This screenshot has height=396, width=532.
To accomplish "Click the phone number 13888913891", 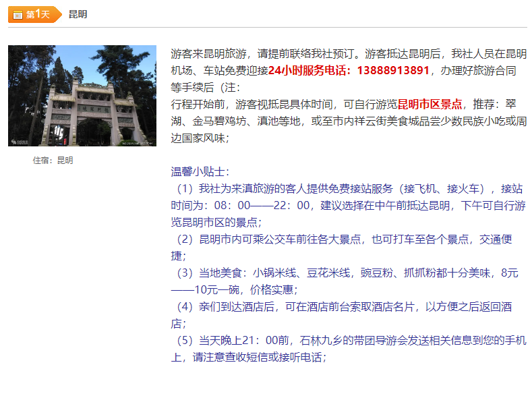I will pyautogui.click(x=393, y=71).
